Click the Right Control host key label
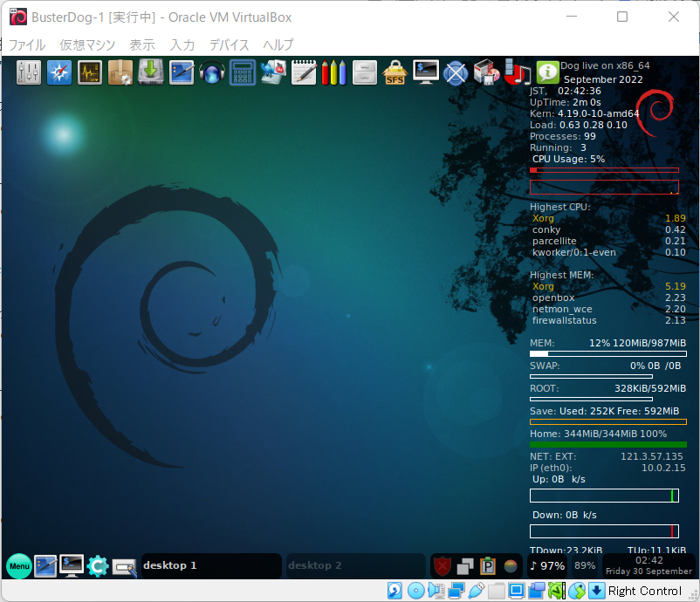The height and width of the screenshot is (602, 700). (x=645, y=591)
